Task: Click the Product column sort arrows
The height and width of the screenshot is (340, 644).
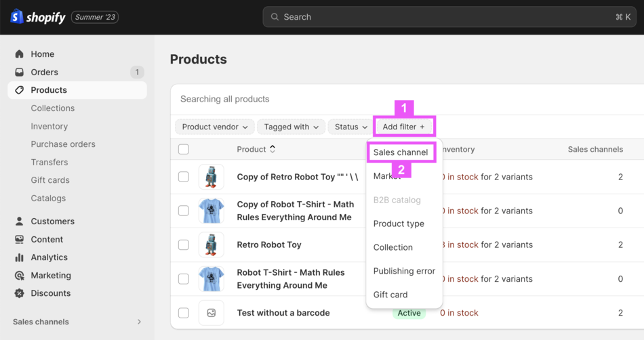Action: [x=273, y=149]
